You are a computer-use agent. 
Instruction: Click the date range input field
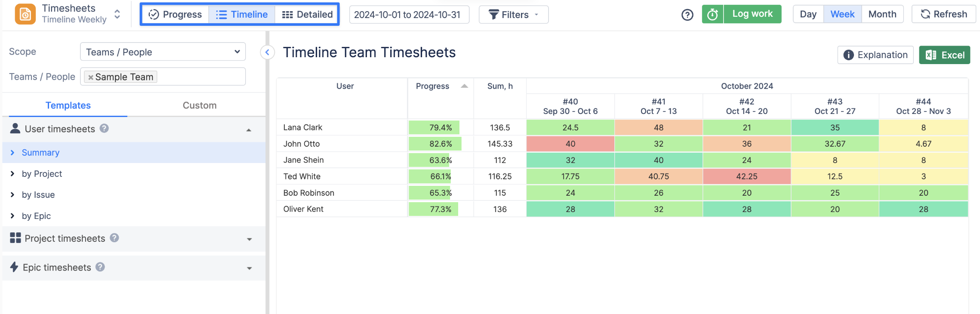coord(409,15)
